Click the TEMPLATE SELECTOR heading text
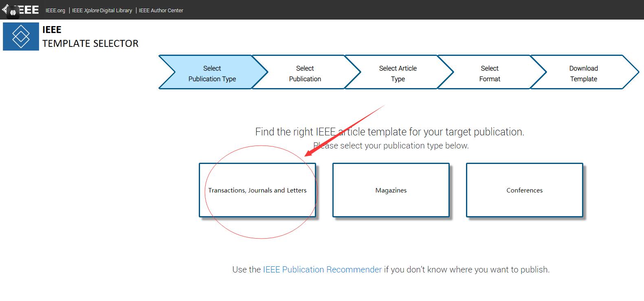644x301 pixels. [90, 43]
